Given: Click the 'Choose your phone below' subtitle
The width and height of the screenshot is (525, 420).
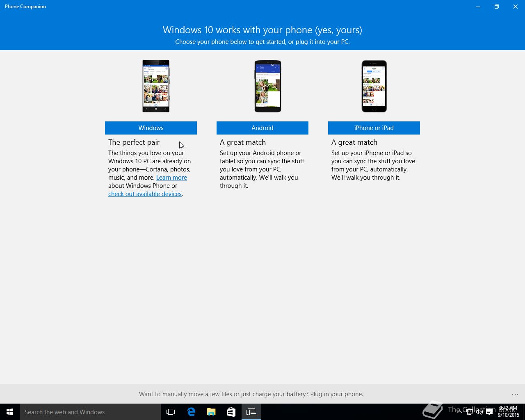Looking at the screenshot, I should click(262, 42).
